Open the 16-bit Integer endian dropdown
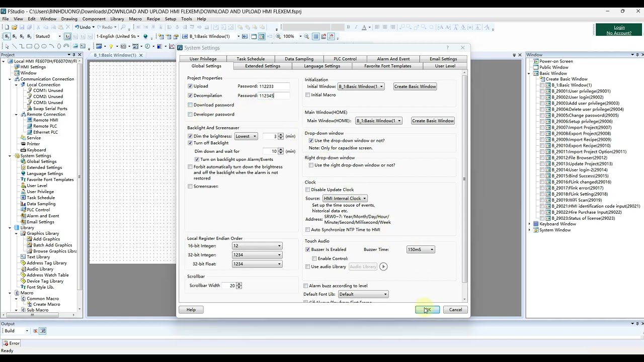 [x=257, y=246]
